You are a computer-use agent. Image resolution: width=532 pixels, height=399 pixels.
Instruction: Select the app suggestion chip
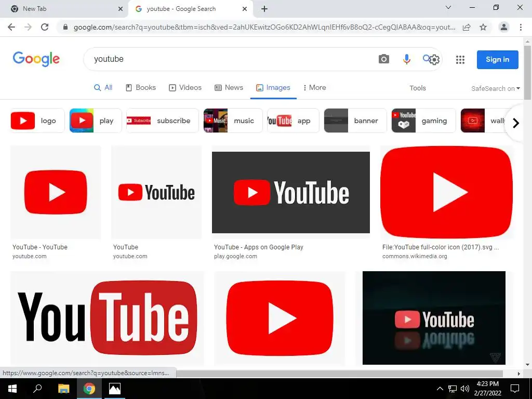pyautogui.click(x=293, y=121)
